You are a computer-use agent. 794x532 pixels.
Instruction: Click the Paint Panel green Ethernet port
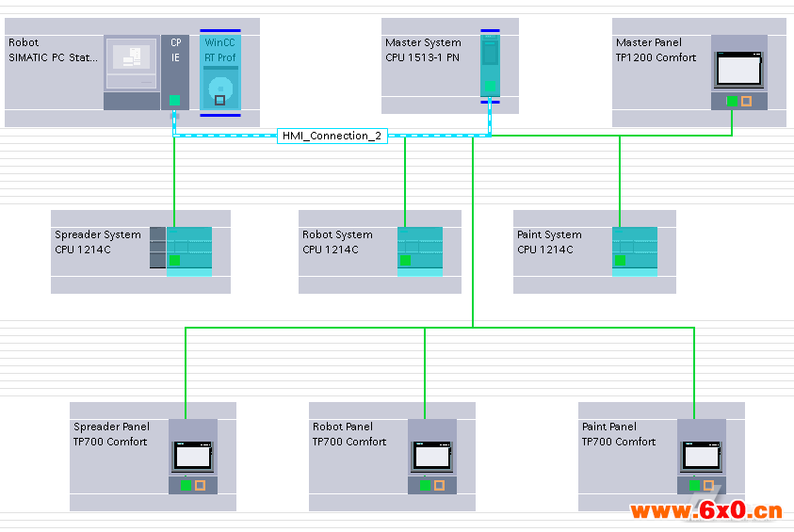point(694,486)
